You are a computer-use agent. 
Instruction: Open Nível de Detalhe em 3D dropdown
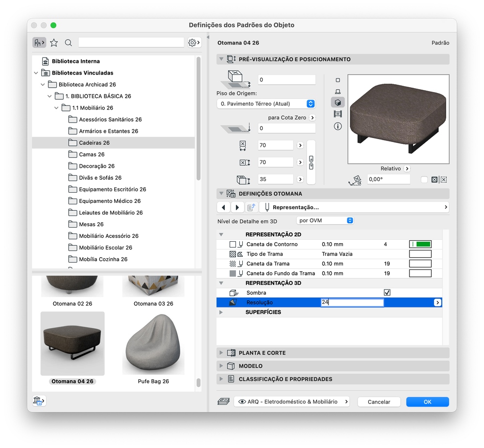click(325, 220)
